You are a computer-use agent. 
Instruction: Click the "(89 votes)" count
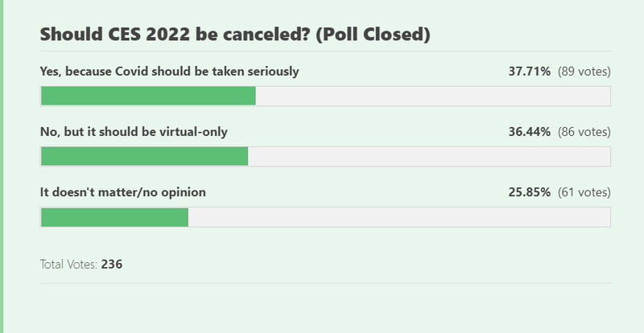[584, 72]
